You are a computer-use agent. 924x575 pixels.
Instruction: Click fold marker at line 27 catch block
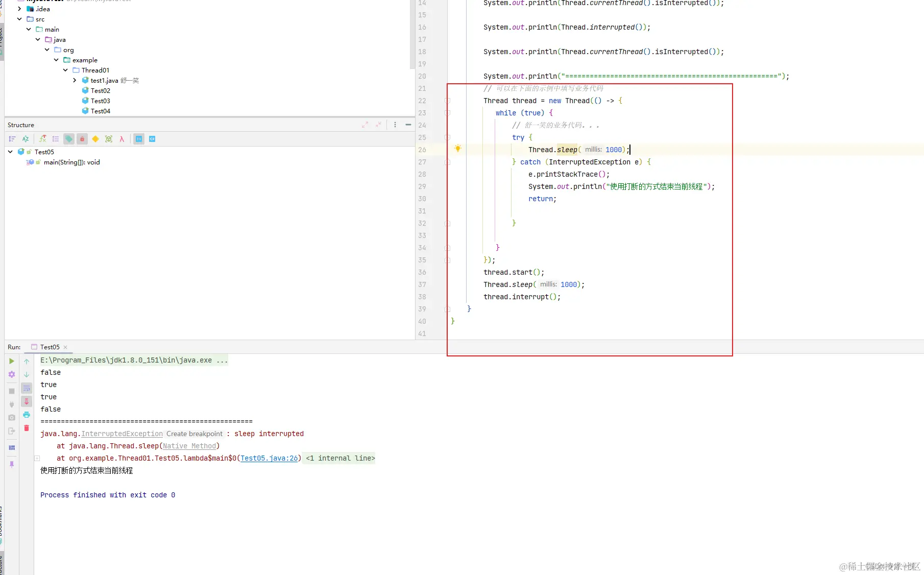(447, 162)
